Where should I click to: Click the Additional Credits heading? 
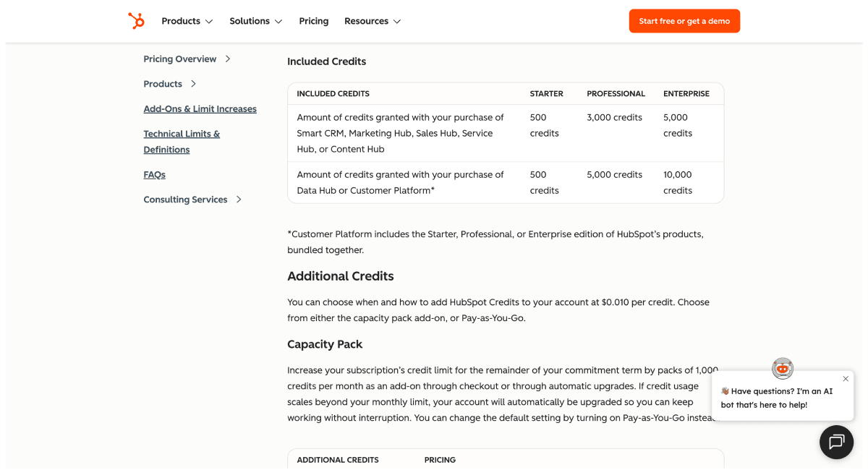(x=340, y=276)
